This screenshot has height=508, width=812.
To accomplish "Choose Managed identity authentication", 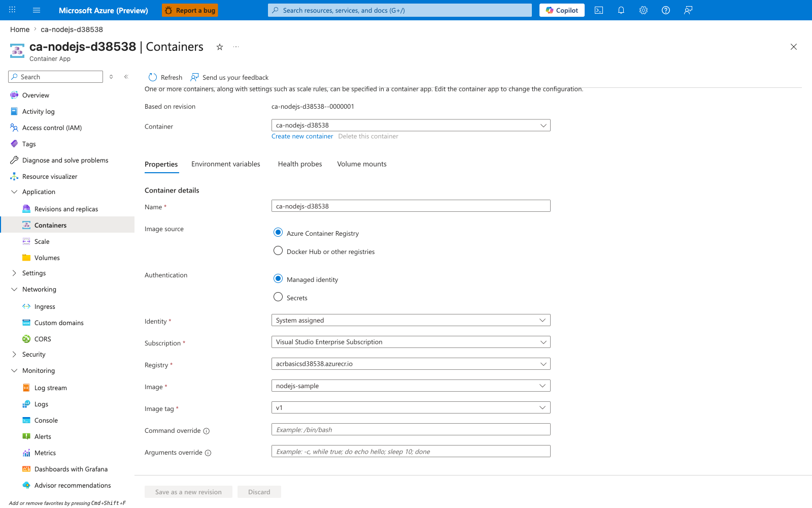I will tap(278, 279).
